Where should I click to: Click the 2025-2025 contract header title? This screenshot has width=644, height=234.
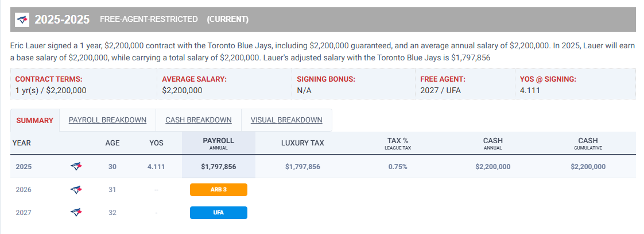[x=62, y=20]
